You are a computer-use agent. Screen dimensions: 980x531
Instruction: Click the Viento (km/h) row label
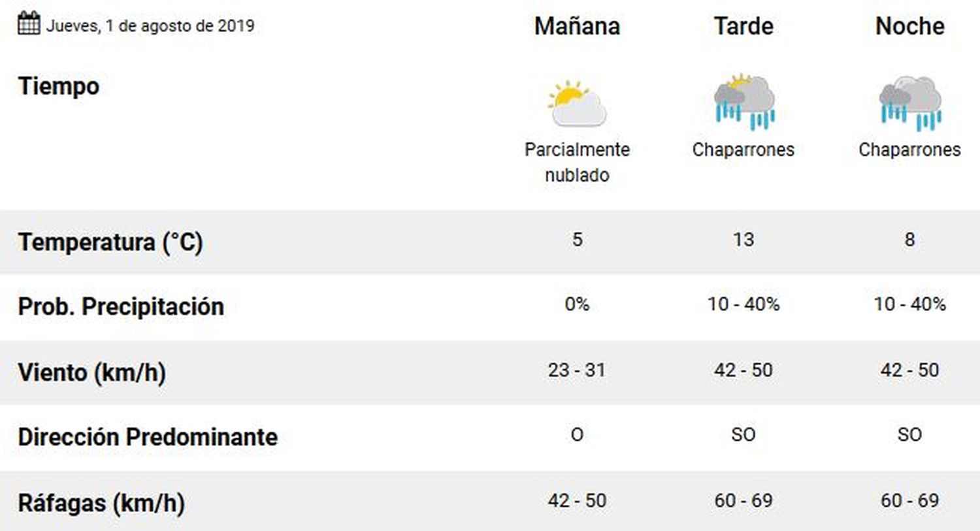pos(91,372)
